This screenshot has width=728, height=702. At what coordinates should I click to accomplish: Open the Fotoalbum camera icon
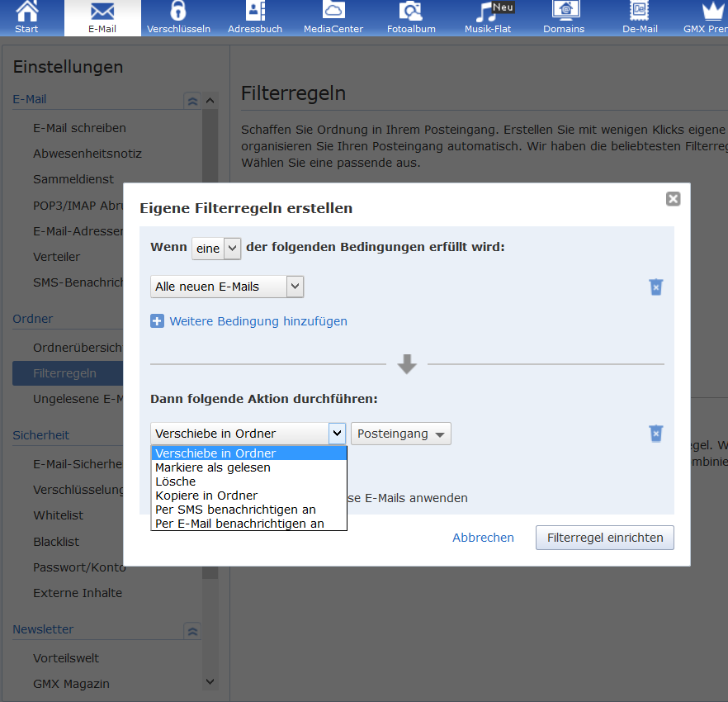[x=411, y=12]
